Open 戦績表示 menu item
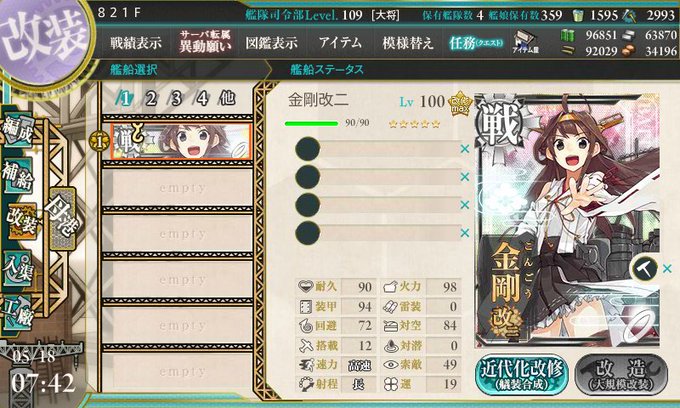The image size is (680, 408). 136,43
